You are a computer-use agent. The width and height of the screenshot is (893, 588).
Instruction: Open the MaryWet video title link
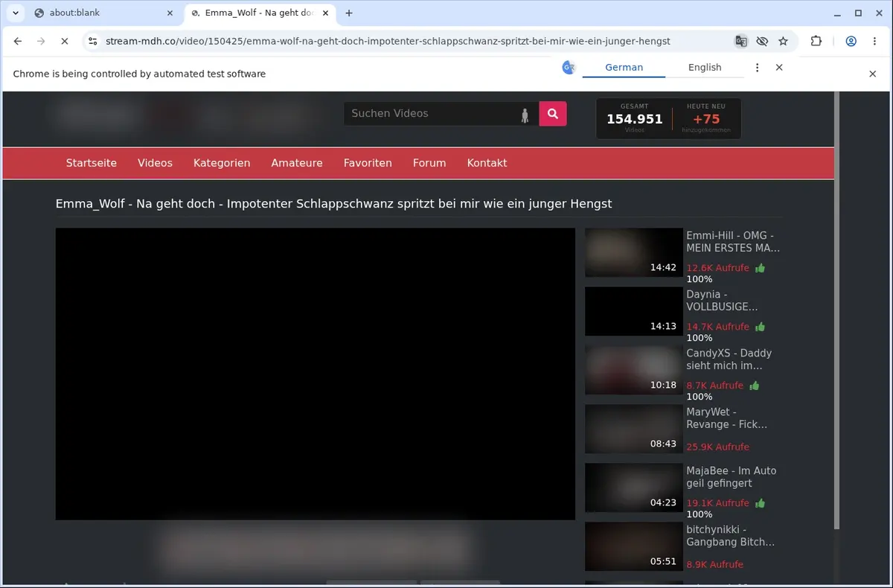pyautogui.click(x=726, y=418)
